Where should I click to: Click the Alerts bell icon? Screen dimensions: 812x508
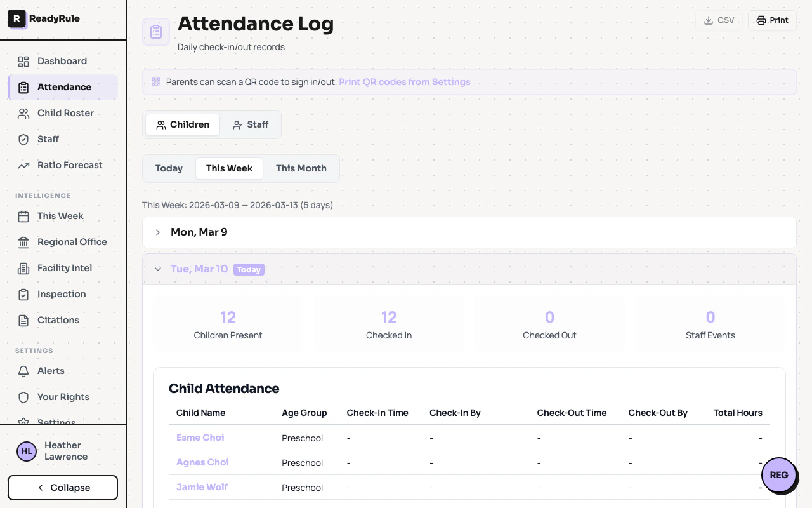(23, 371)
